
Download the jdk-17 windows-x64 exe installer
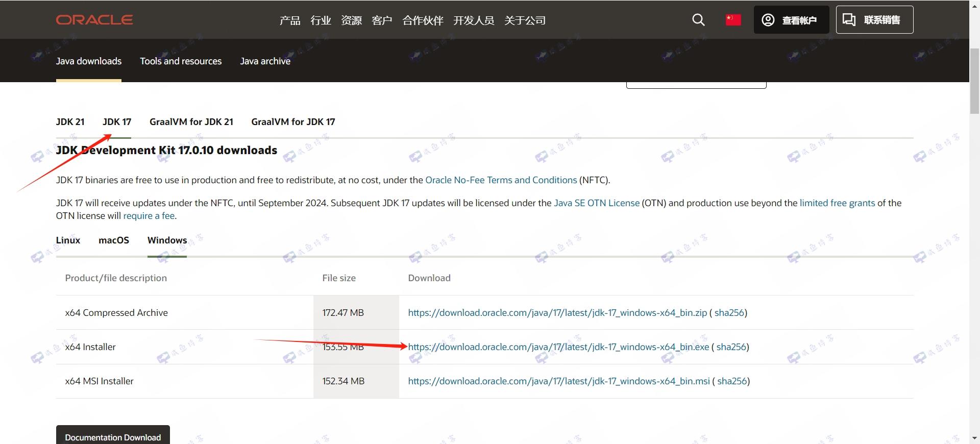point(558,347)
